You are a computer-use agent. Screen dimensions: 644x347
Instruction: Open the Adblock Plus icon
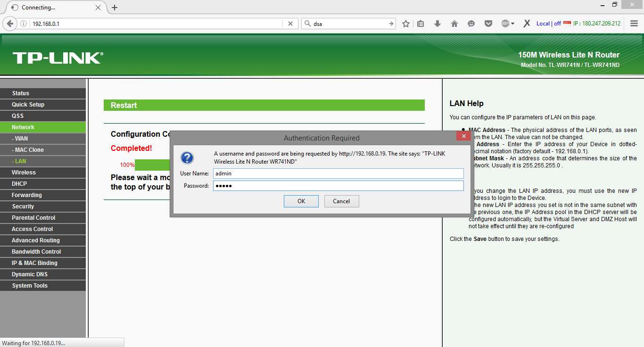(505, 23)
